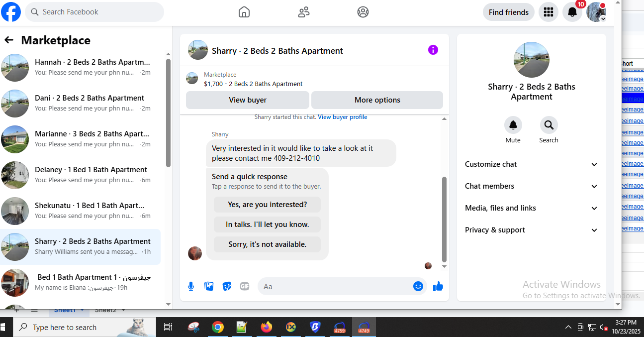Click the chat list vertical scrollbar
The width and height of the screenshot is (644, 337).
tap(168, 113)
